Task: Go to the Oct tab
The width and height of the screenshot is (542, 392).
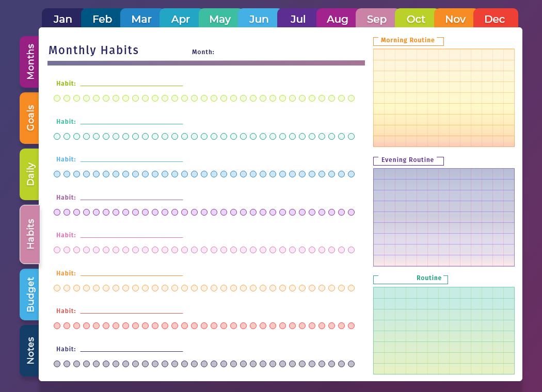Action: click(416, 19)
